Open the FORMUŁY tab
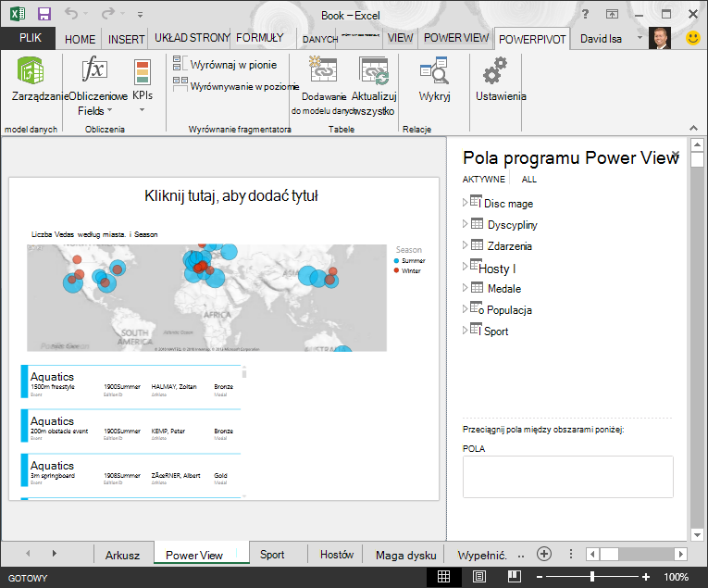The width and height of the screenshot is (708, 588). click(x=260, y=37)
